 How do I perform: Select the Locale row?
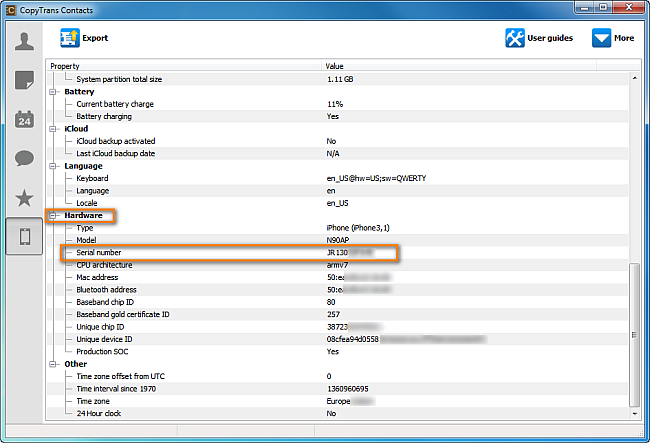(x=338, y=203)
